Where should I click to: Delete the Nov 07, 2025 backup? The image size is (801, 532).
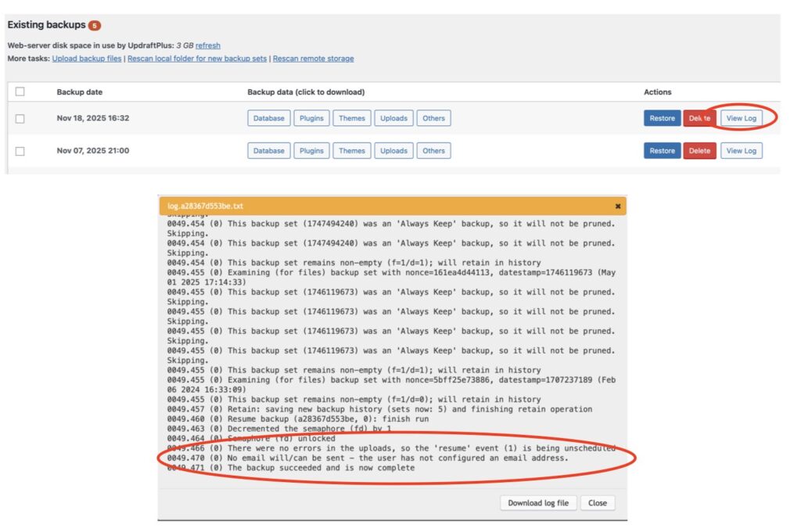(699, 151)
